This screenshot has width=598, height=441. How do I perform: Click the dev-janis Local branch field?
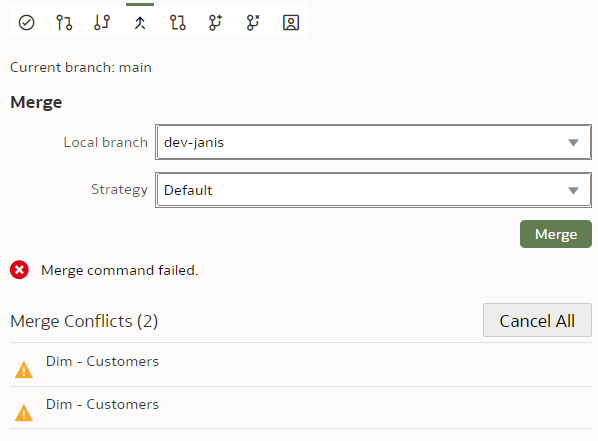pyautogui.click(x=373, y=142)
